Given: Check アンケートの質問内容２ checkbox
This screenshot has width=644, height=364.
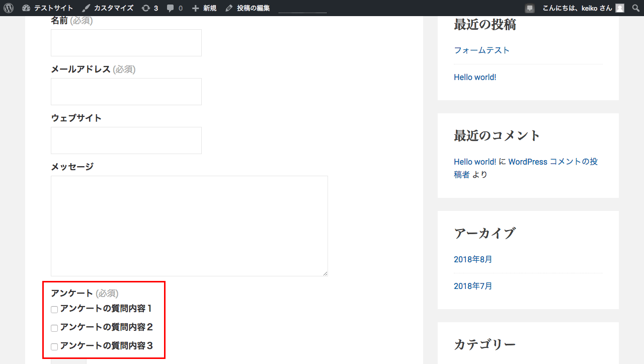Looking at the screenshot, I should point(54,328).
